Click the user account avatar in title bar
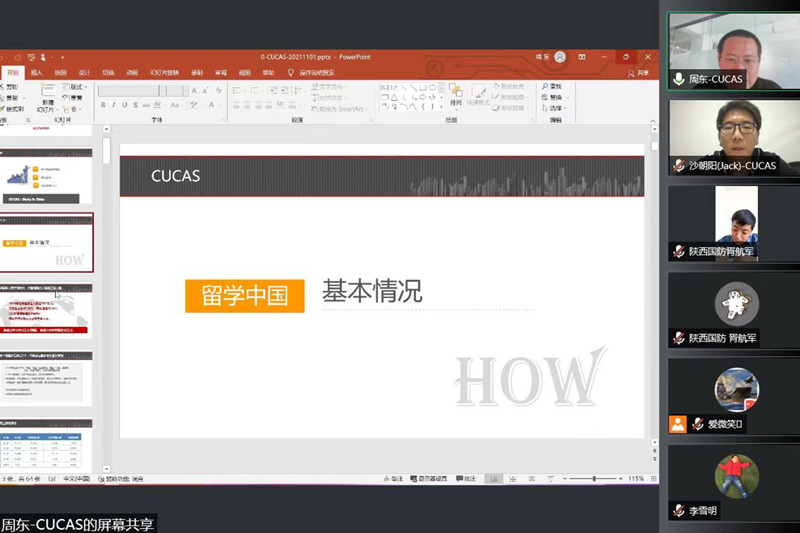 pos(560,57)
